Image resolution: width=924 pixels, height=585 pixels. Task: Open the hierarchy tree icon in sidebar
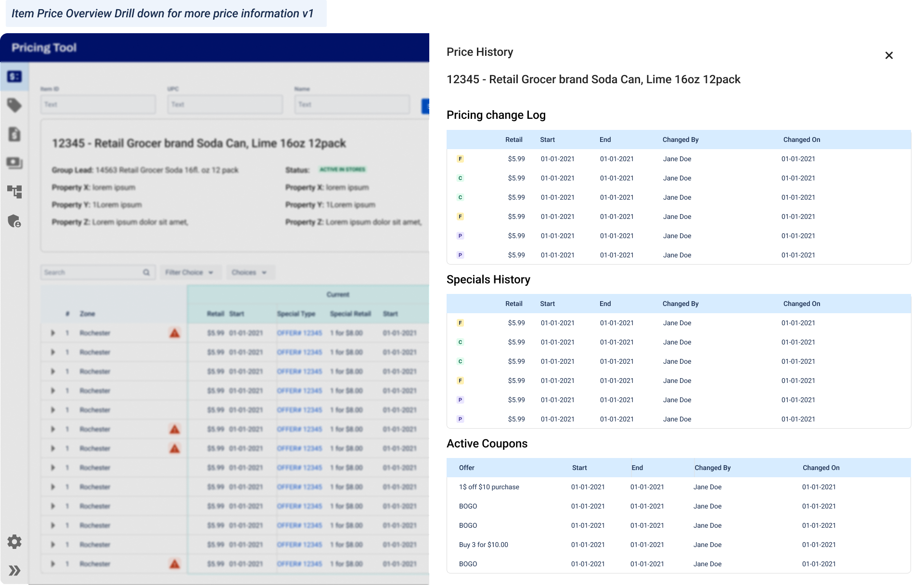click(x=14, y=192)
